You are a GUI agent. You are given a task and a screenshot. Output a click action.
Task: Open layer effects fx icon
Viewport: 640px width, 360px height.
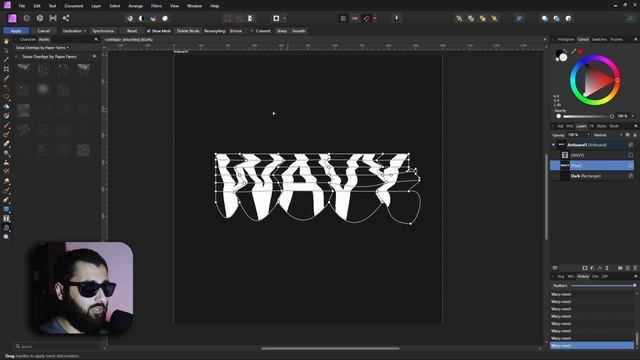tap(600, 268)
